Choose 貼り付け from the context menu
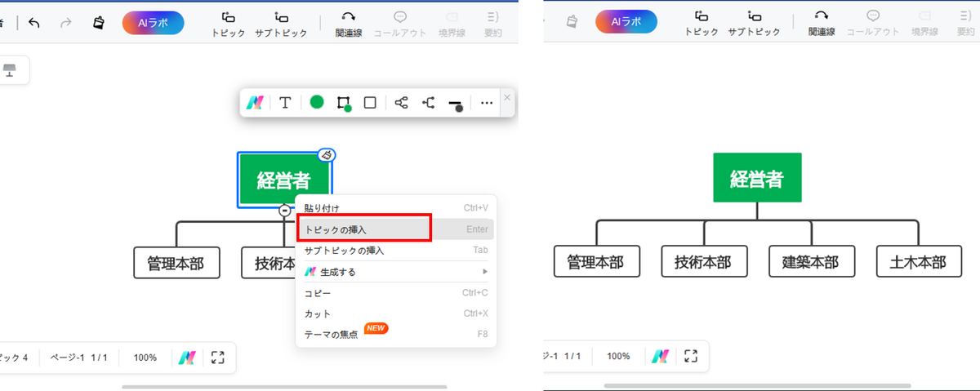980x391 pixels. pos(396,208)
